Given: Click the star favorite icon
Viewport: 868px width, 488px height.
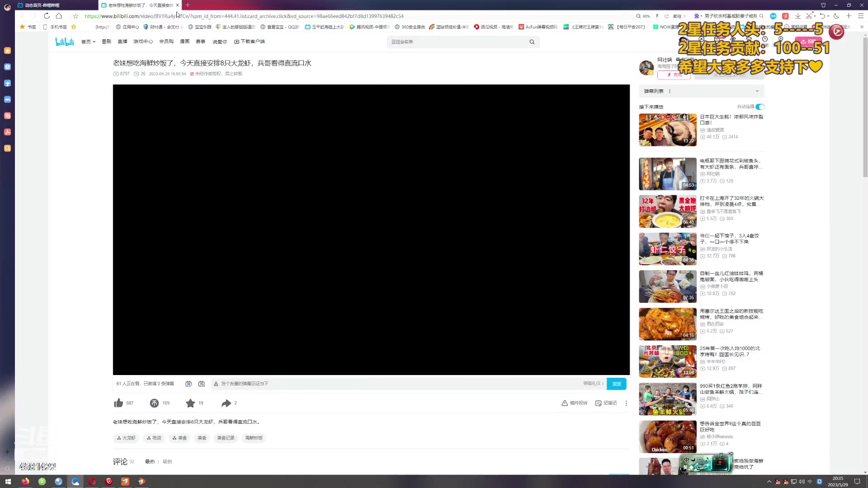Looking at the screenshot, I should click(190, 403).
